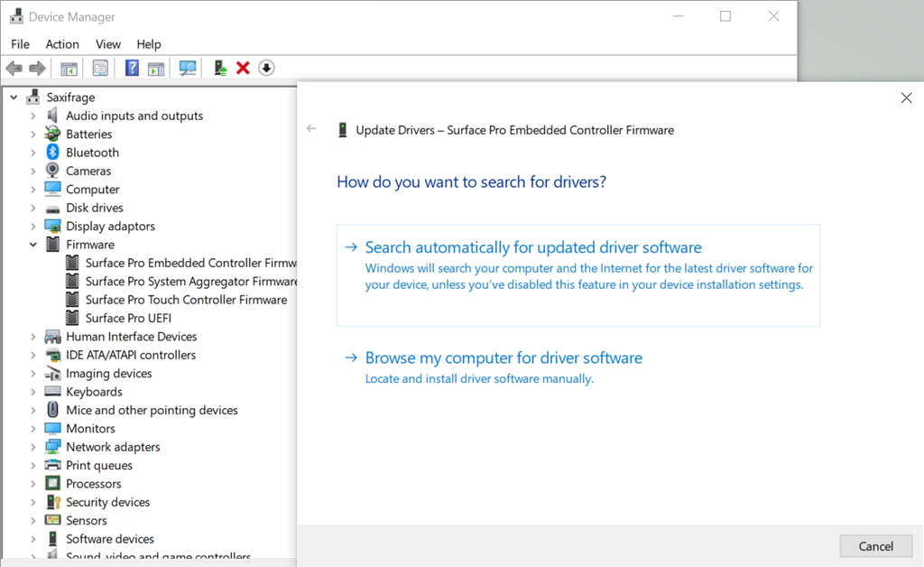Click the down-arrow disable device icon
The height and width of the screenshot is (567, 924).
[266, 69]
